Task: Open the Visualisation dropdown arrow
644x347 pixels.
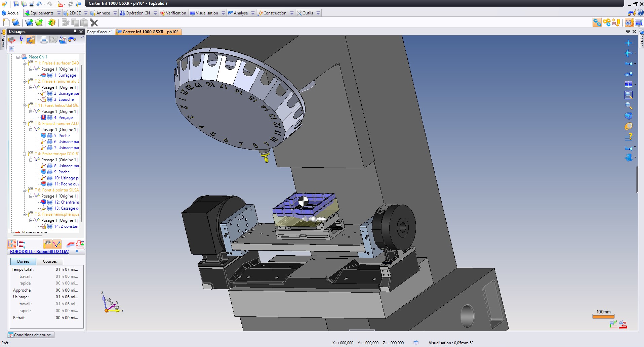Action: coord(223,13)
